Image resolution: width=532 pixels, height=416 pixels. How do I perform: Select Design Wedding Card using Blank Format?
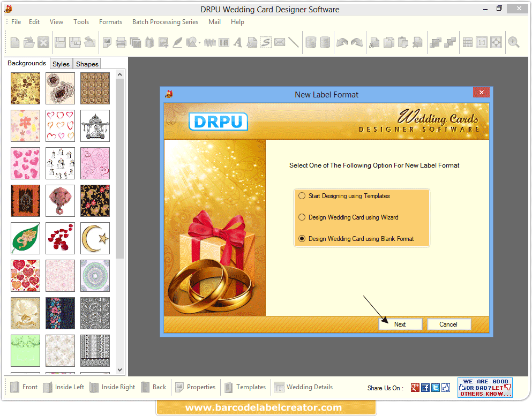[x=356, y=239]
